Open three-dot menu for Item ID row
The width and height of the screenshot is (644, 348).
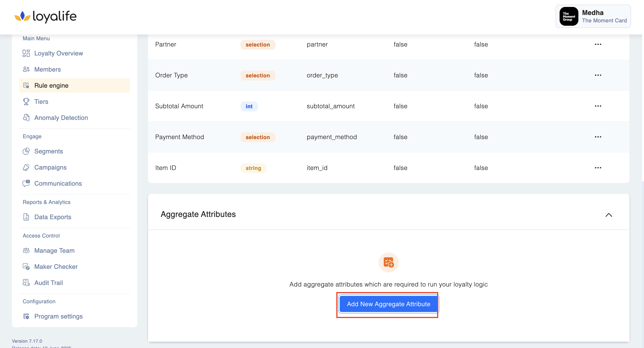598,168
